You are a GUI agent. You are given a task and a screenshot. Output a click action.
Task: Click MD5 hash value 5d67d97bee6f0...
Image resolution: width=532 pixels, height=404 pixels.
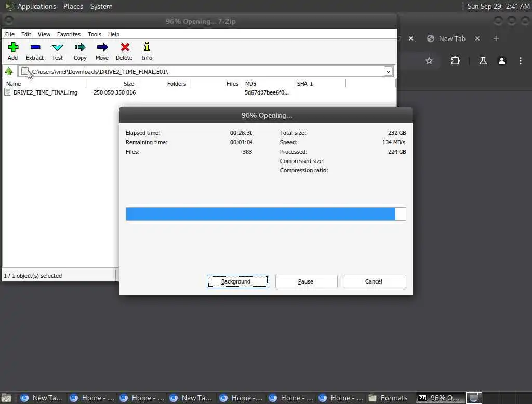pos(267,92)
